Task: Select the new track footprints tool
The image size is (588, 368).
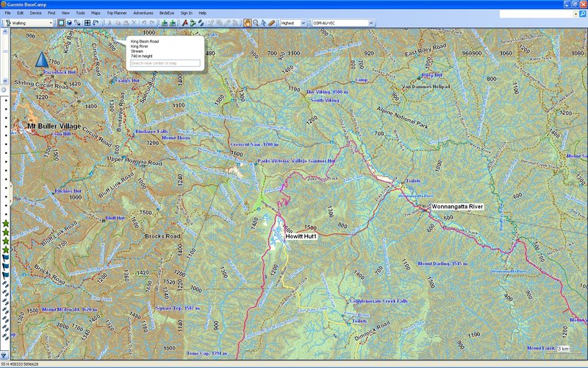Action: [201, 23]
